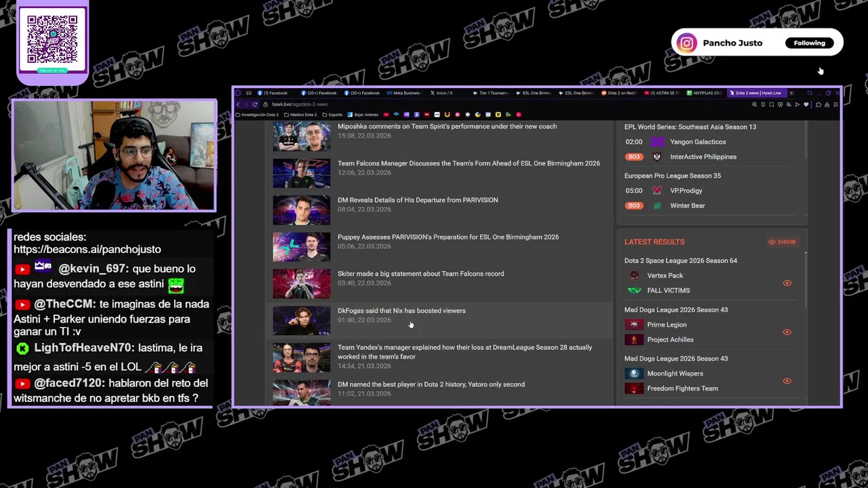Select the Dota 2 news Hawk Live tab
The image size is (868, 488).
pos(757,93)
